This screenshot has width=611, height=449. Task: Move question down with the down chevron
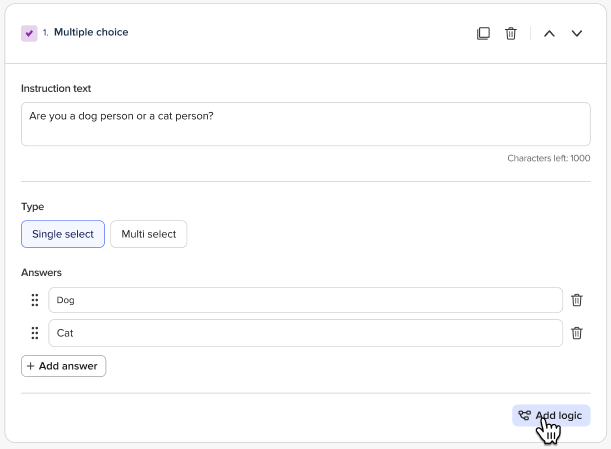click(x=577, y=34)
